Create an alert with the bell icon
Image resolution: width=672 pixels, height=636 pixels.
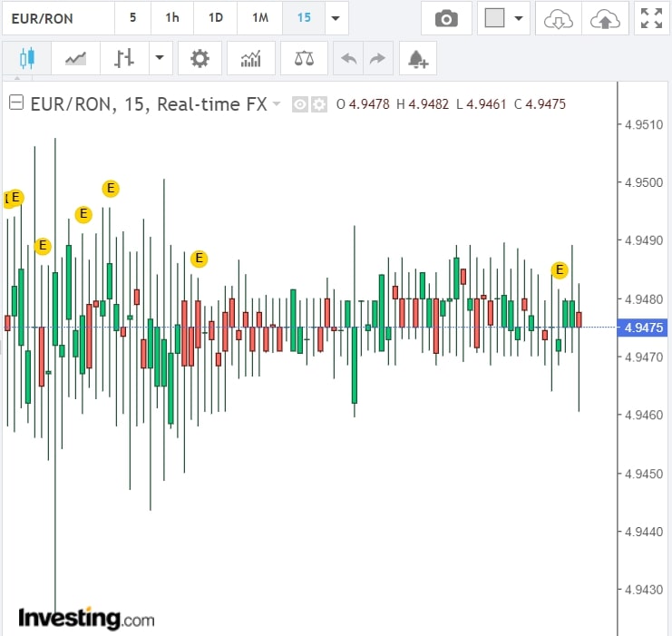[417, 60]
